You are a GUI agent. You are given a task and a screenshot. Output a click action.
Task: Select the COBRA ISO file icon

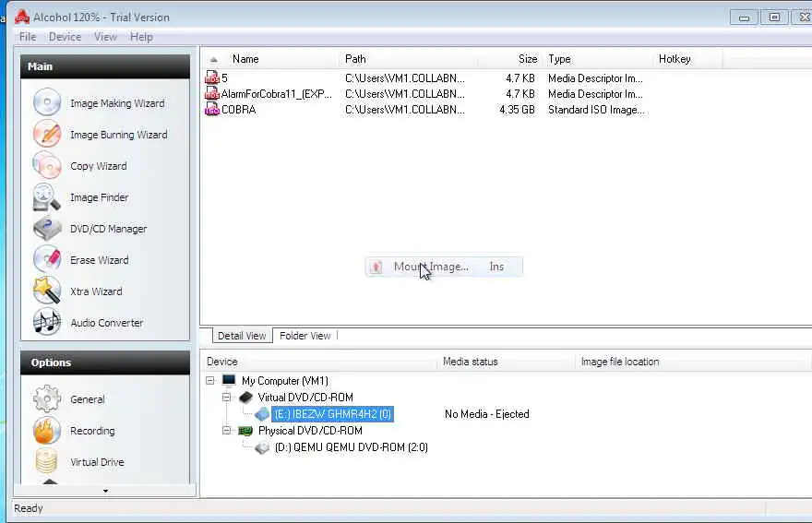[x=212, y=109]
